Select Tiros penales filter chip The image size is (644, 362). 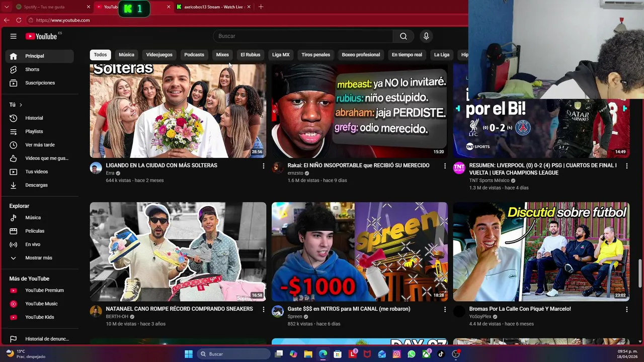point(315,55)
